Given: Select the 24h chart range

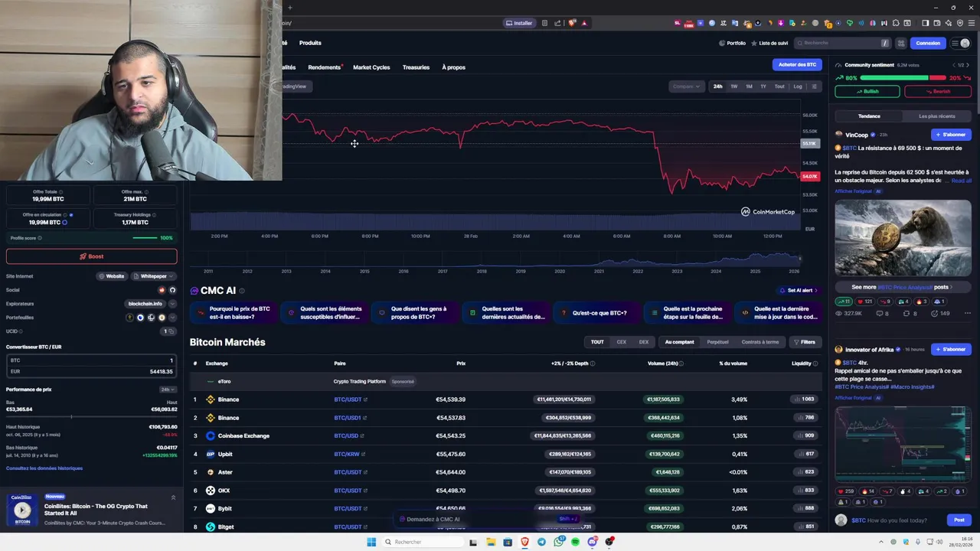Looking at the screenshot, I should tap(717, 86).
